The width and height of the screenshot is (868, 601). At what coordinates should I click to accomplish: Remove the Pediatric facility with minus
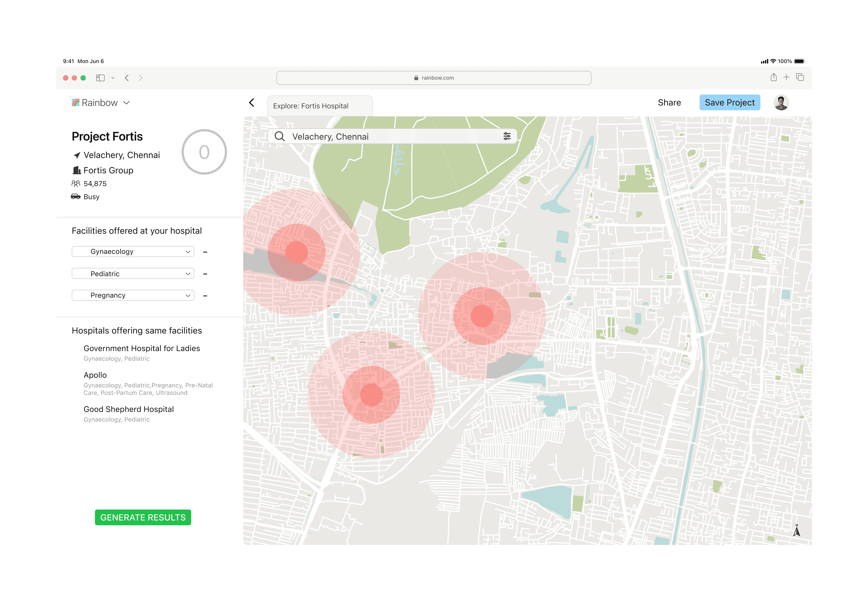(205, 274)
